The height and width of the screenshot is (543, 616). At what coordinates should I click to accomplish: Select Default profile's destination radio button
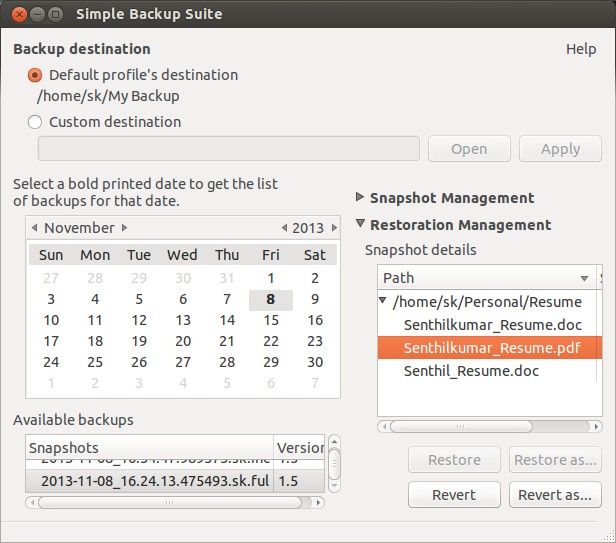point(35,75)
